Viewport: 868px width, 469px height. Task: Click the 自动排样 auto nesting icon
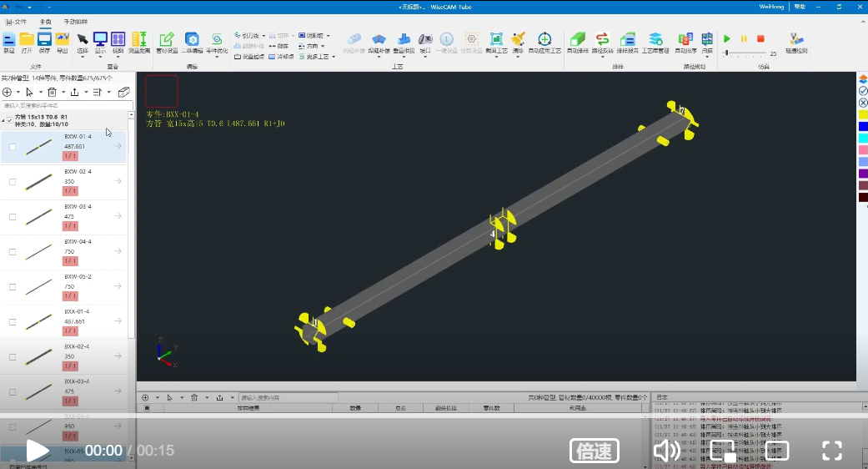pos(577,42)
